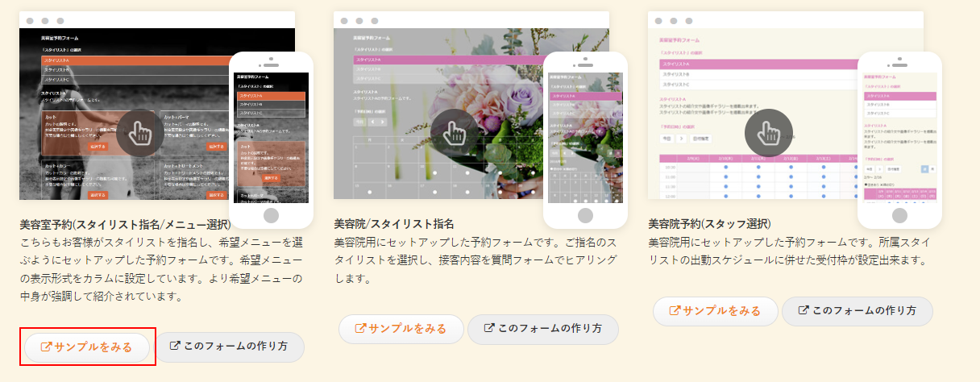Click the schedule table in pink desktop preview
The image size is (980, 382).
pos(750,177)
